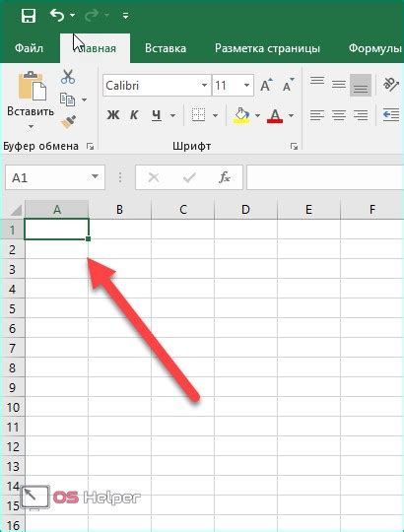Image resolution: width=404 pixels, height=532 pixels.
Task: Toggle Bold with the Ж button
Action: point(113,115)
